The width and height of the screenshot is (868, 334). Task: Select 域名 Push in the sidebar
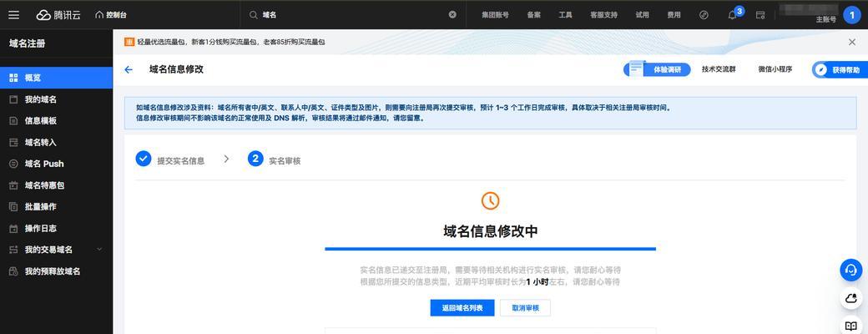pyautogui.click(x=57, y=164)
